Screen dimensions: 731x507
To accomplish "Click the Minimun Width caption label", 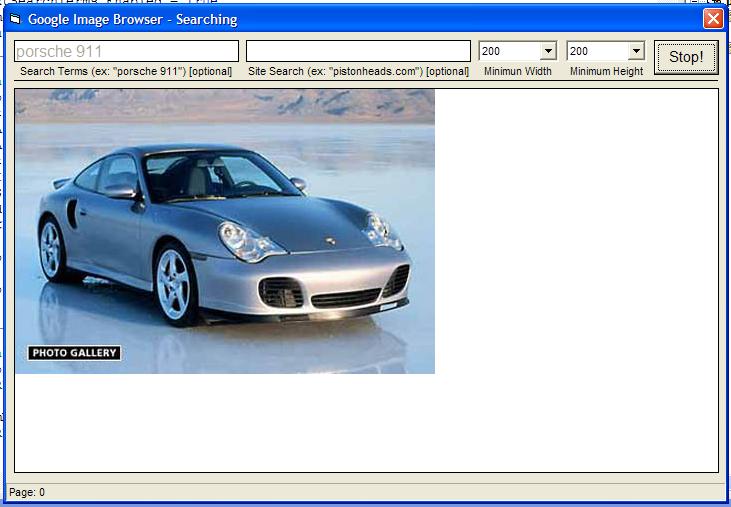I will (x=518, y=72).
